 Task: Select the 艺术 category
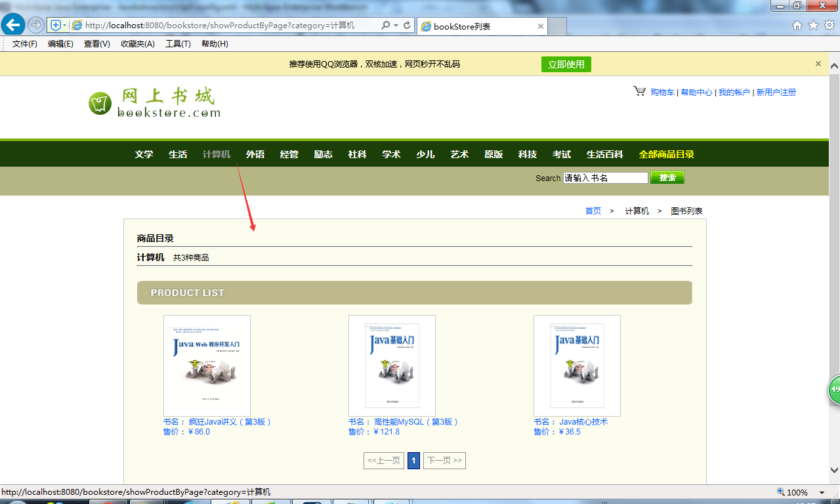[459, 154]
